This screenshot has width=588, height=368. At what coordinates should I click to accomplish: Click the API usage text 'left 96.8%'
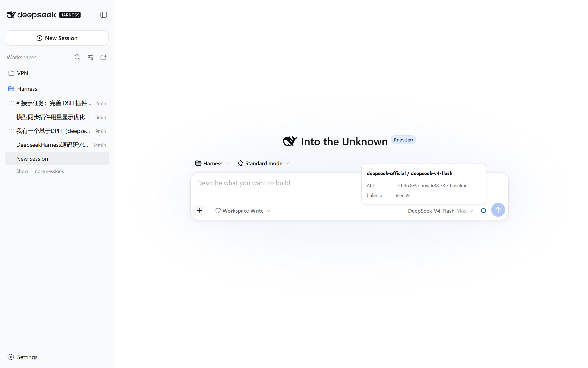pos(406,185)
